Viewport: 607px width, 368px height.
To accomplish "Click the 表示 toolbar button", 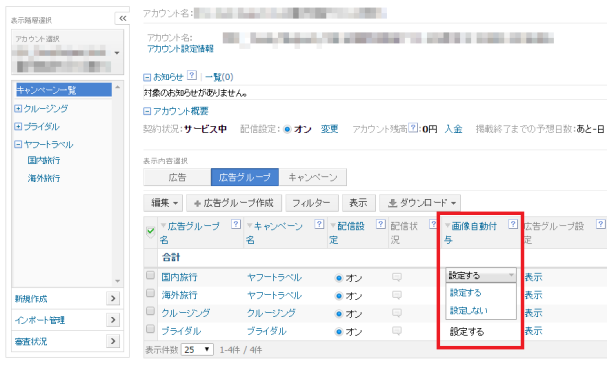I will coord(358,203).
